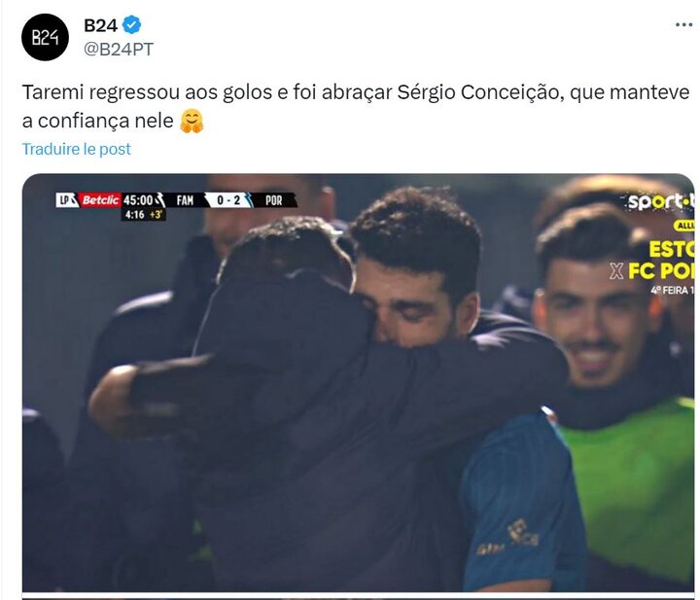Open the embedded match video image
This screenshot has height=600, width=700.
358,382
